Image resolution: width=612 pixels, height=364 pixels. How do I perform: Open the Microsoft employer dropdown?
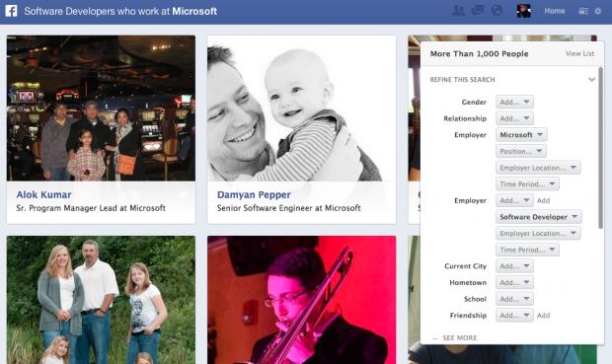521,134
